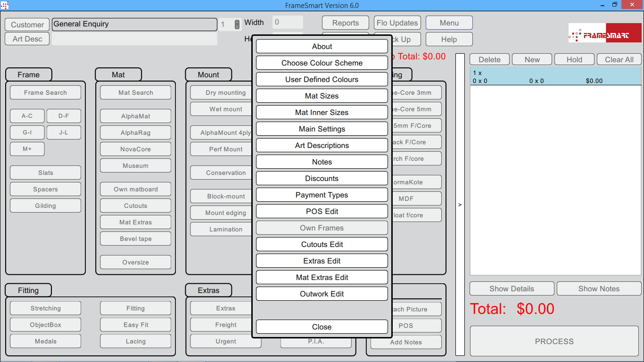Select Dry mounting
644x362 pixels.
[x=222, y=92]
